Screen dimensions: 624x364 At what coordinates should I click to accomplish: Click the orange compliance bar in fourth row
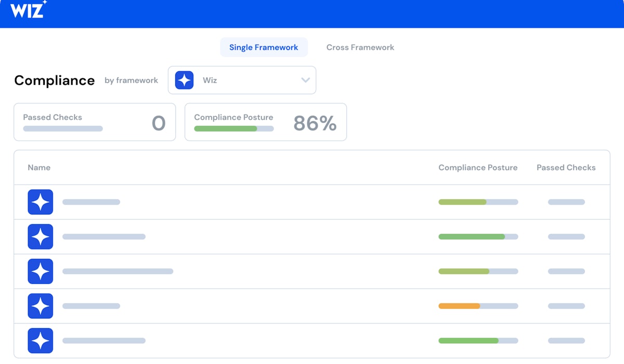point(459,306)
